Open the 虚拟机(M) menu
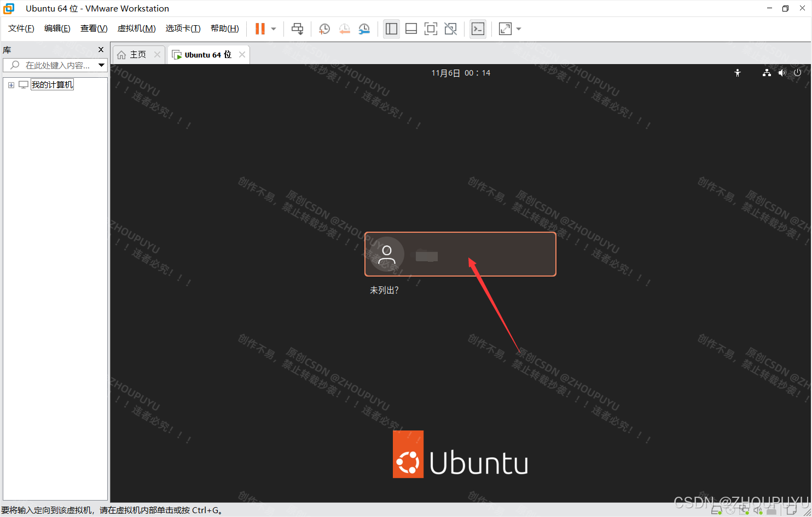Viewport: 812px width, 517px height. [137, 28]
